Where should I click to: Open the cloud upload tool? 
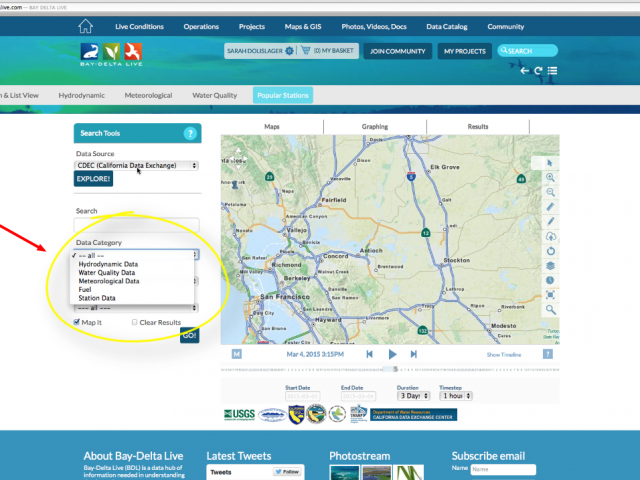[550, 236]
